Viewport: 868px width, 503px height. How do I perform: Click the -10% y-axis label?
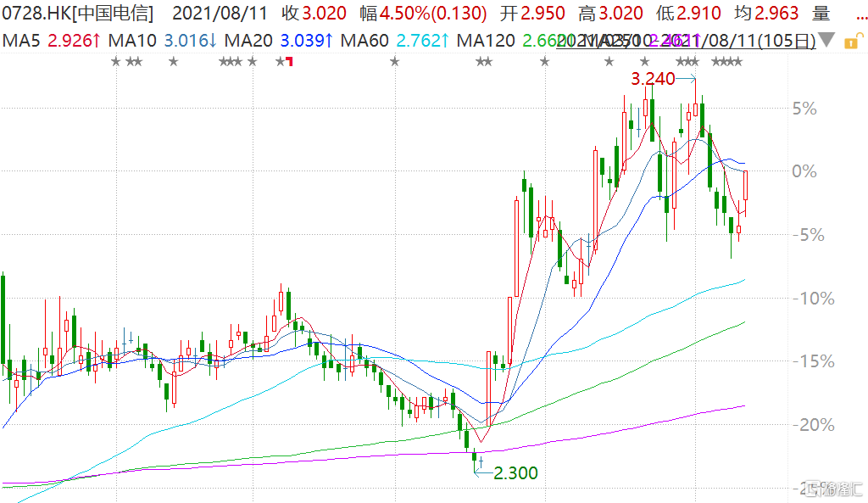click(813, 299)
